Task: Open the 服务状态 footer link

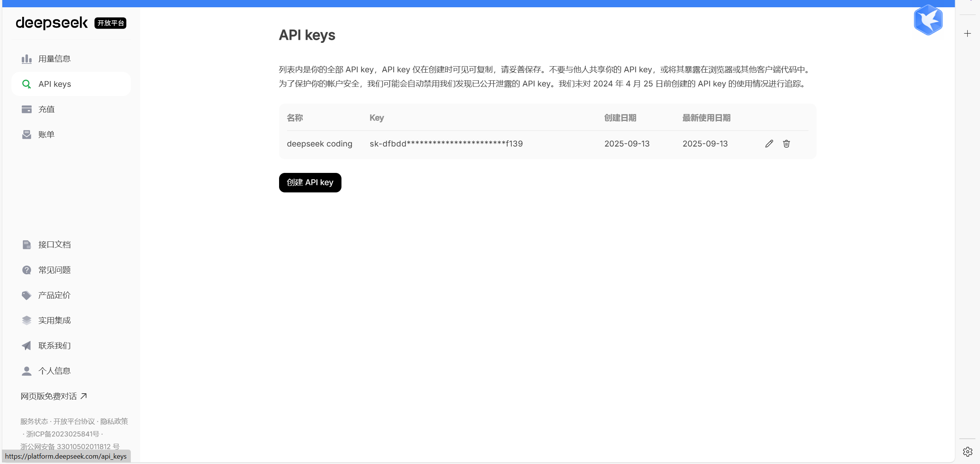Action: [34, 421]
